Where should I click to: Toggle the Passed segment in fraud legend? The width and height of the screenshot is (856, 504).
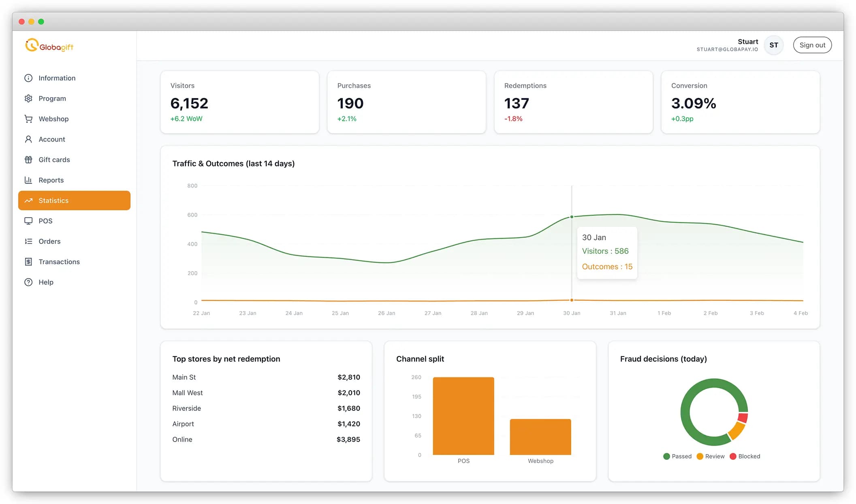point(677,456)
